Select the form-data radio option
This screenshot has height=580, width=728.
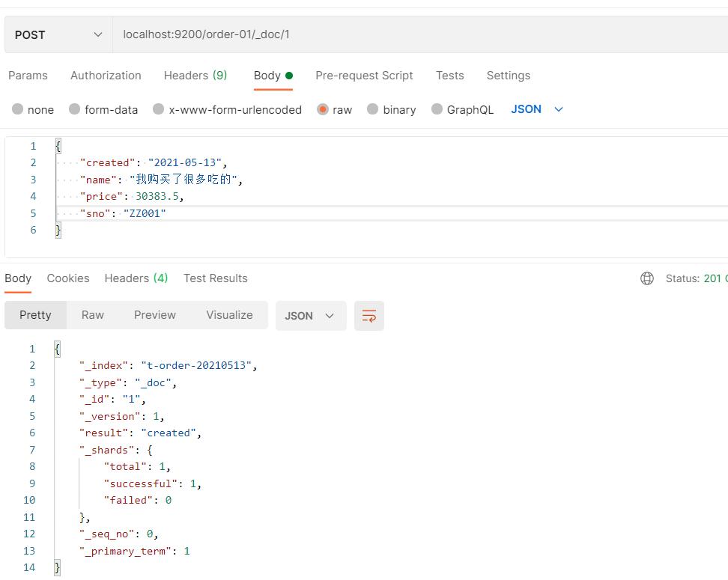coord(75,109)
